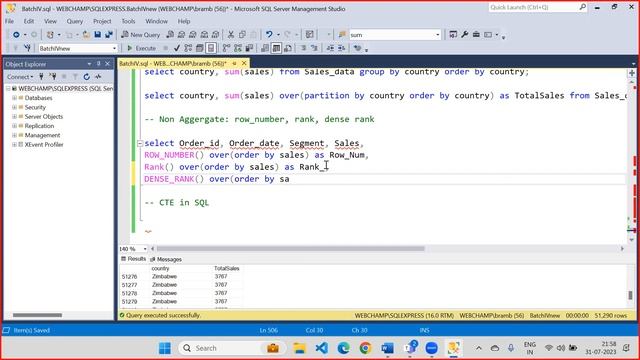This screenshot has width=640, height=360.
Task: Open the Undo history dropdown arrow
Action: pos(278,35)
